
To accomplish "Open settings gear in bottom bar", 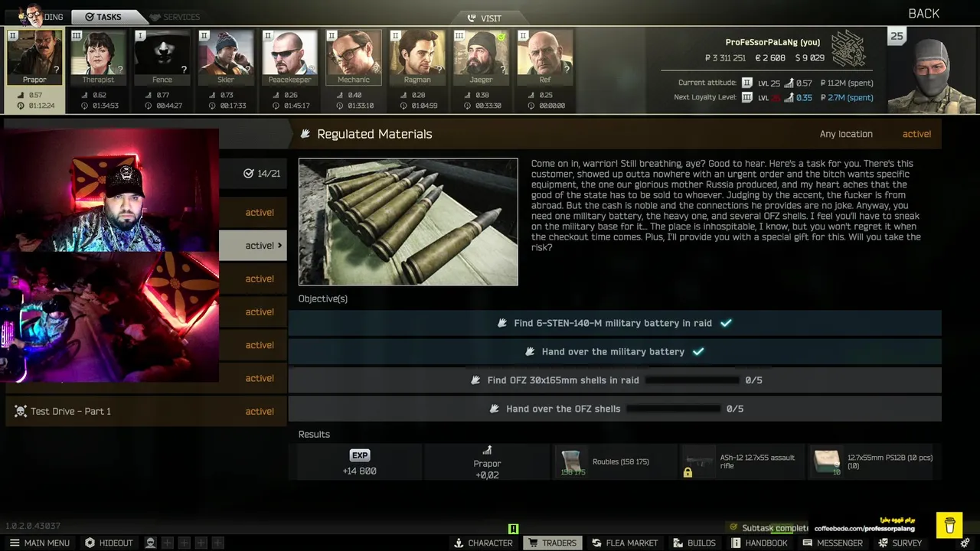I will tap(965, 543).
